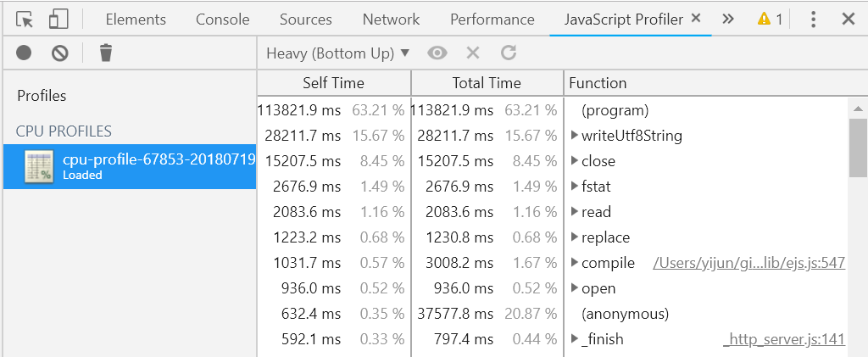
Task: Toggle focus selected function eye icon
Action: [x=437, y=53]
